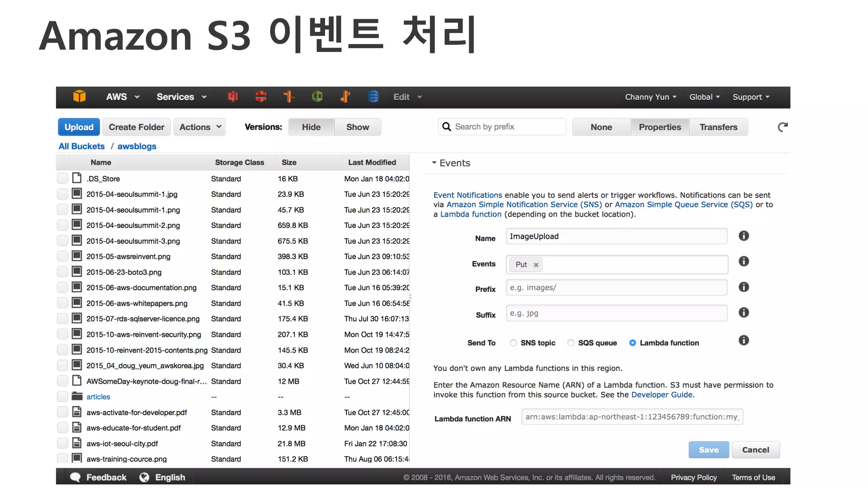Click Show versions toggle button
This screenshot has height=488, width=868.
(357, 127)
